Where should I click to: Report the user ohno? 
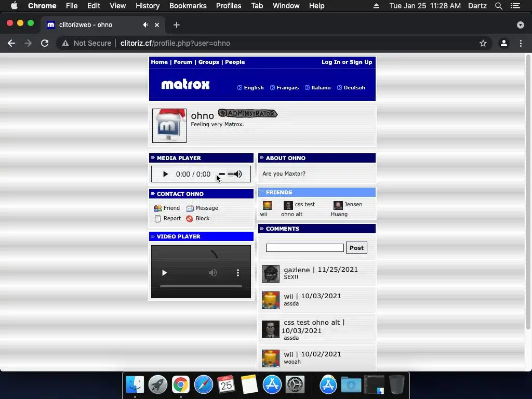tap(172, 219)
